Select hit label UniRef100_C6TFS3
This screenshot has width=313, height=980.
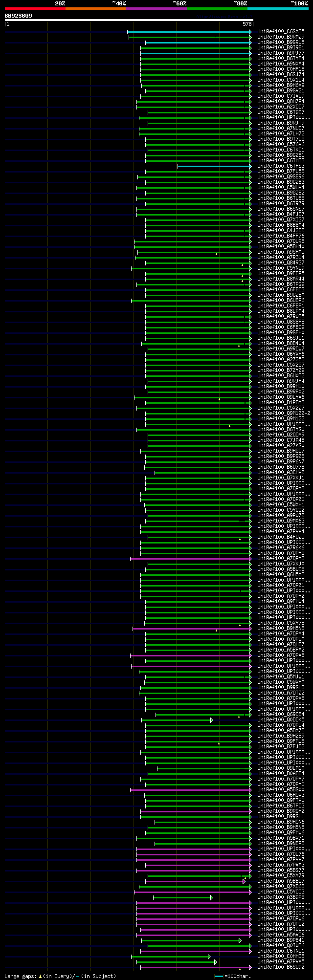[x=281, y=166]
